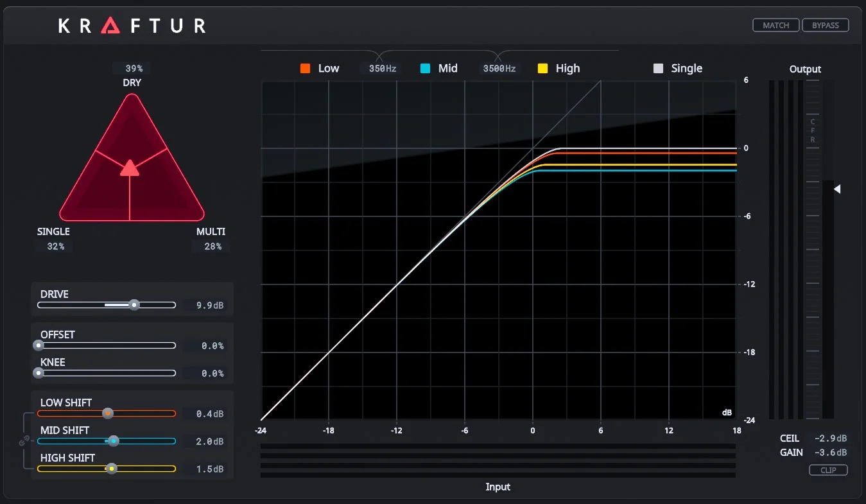Click the High band label
This screenshot has height=504, width=866.
pos(567,69)
